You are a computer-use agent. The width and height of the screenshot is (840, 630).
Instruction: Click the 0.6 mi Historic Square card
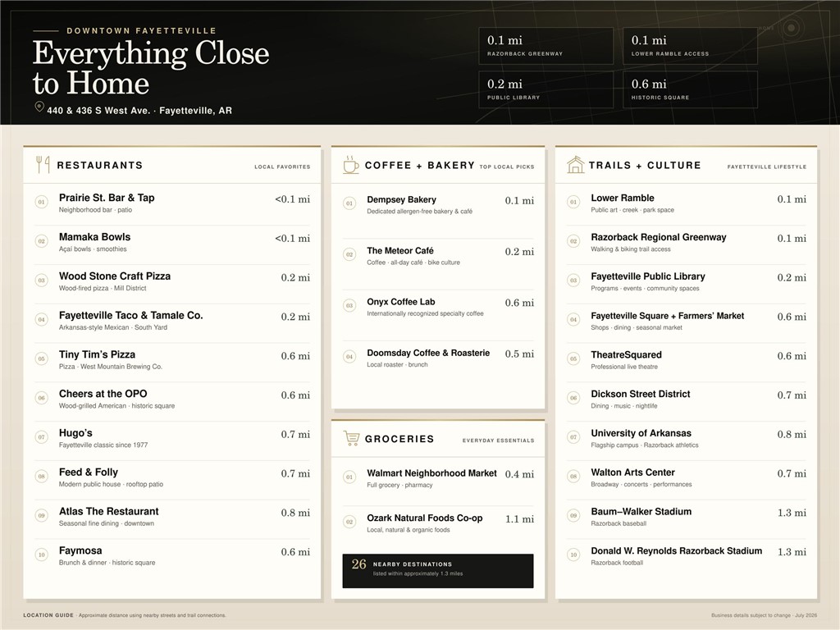[x=690, y=90]
